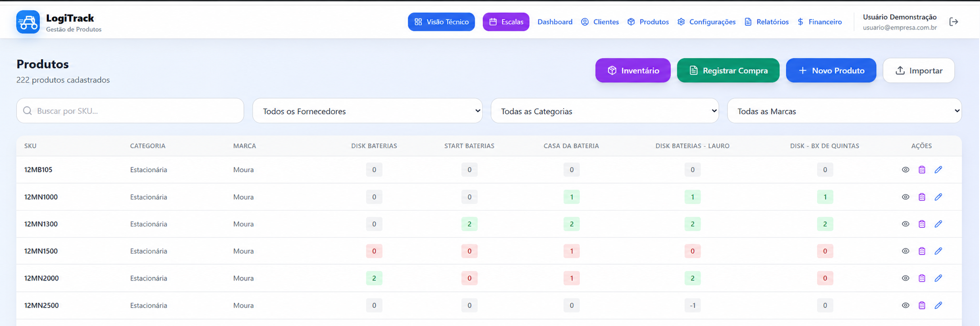
Task: Click Casa da Bateria badge for 12MN1000
Action: point(572,197)
